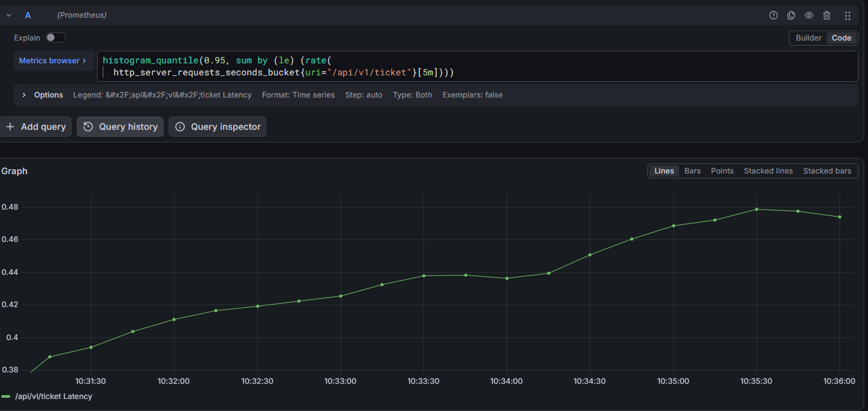Collapse query A with the chevron
Image resolution: width=868 pixels, height=411 pixels.
[x=9, y=15]
